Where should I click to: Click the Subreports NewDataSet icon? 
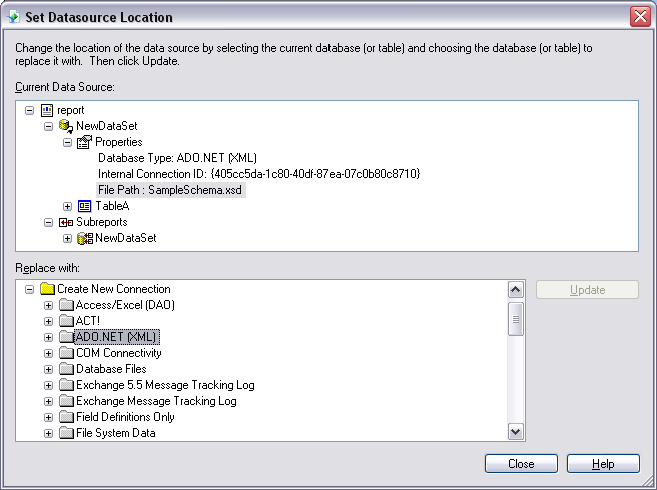(85, 238)
